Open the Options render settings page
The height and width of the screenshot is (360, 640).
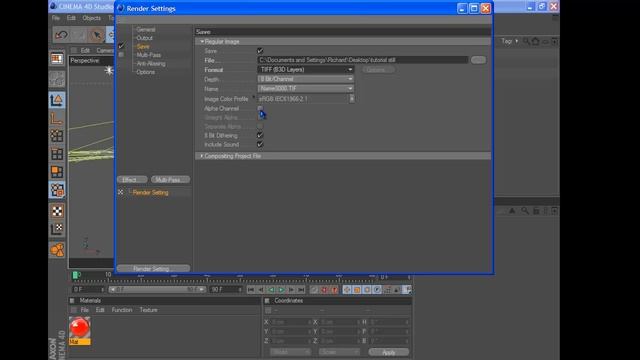click(x=146, y=72)
